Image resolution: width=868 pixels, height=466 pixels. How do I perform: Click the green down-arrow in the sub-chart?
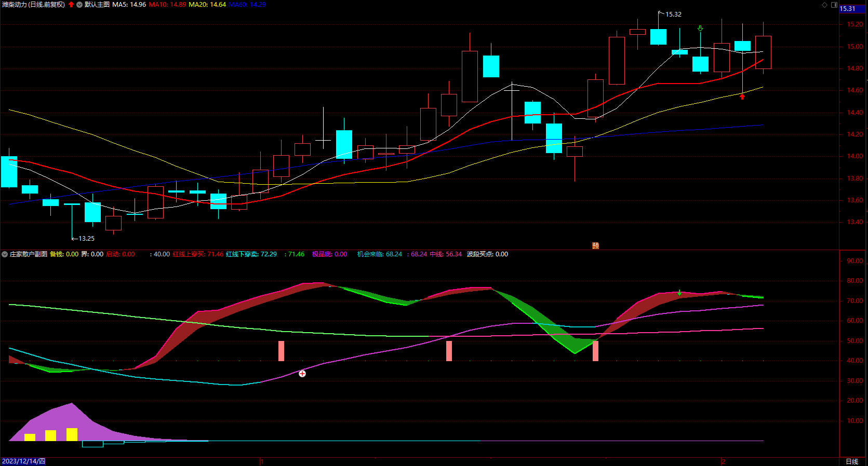pos(679,293)
